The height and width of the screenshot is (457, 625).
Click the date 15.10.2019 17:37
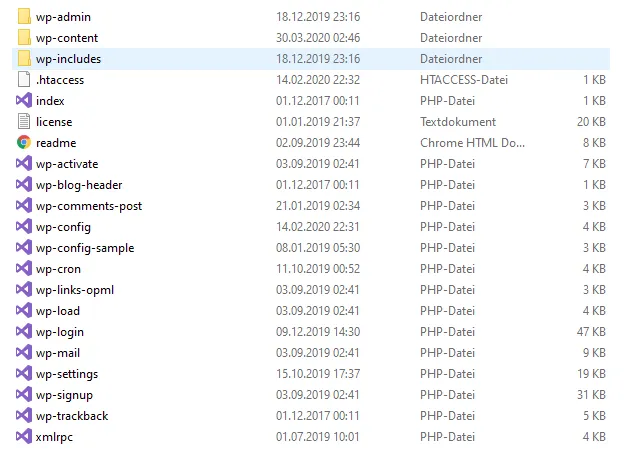(x=318, y=374)
